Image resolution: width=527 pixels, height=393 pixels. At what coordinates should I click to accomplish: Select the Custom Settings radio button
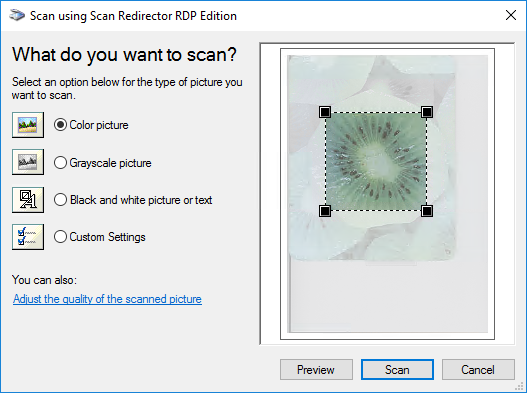(x=60, y=237)
